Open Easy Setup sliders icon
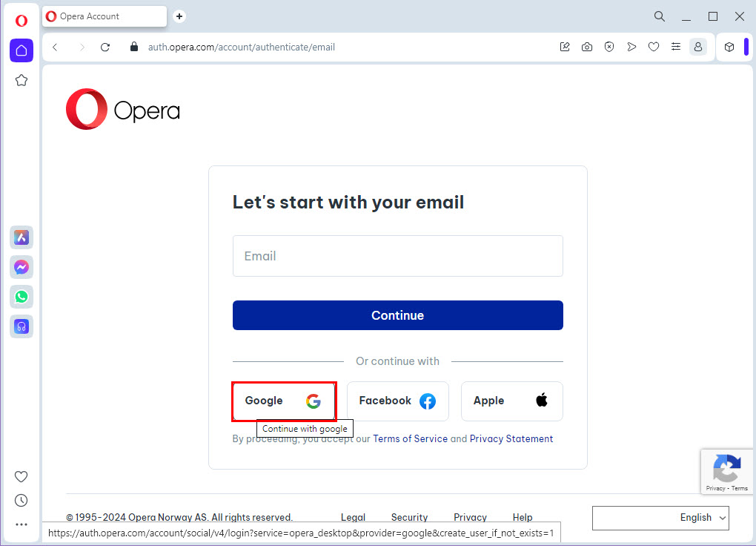756x546 pixels. [676, 47]
